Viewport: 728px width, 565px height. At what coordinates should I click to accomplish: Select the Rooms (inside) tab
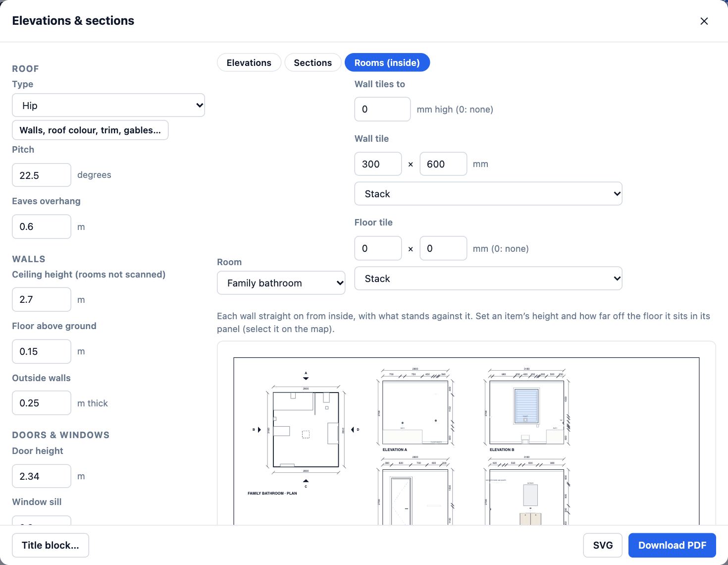tap(387, 62)
